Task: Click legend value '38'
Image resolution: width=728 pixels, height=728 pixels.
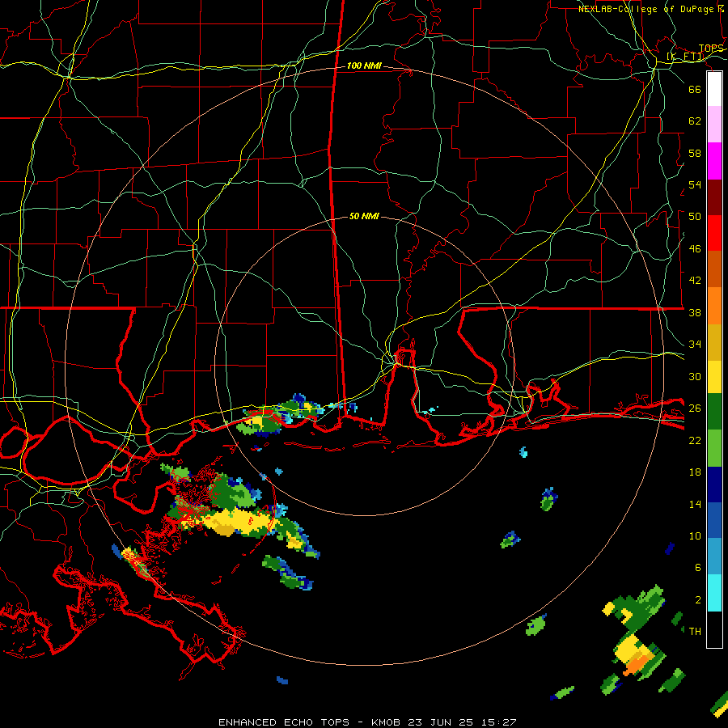Action: (x=695, y=312)
